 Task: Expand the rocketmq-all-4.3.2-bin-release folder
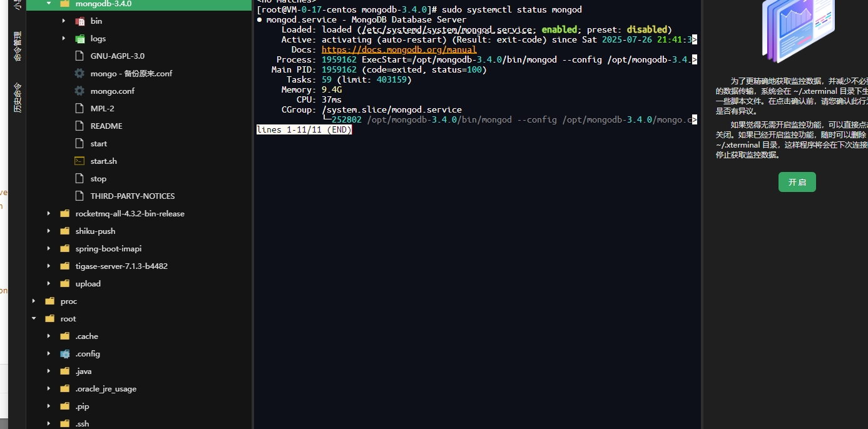49,213
